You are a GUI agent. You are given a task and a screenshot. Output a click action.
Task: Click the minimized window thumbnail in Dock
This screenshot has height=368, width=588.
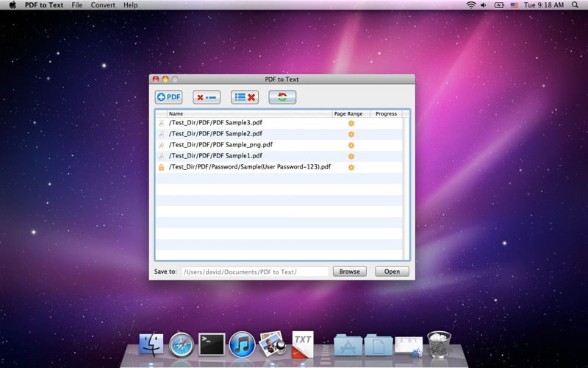pos(409,345)
